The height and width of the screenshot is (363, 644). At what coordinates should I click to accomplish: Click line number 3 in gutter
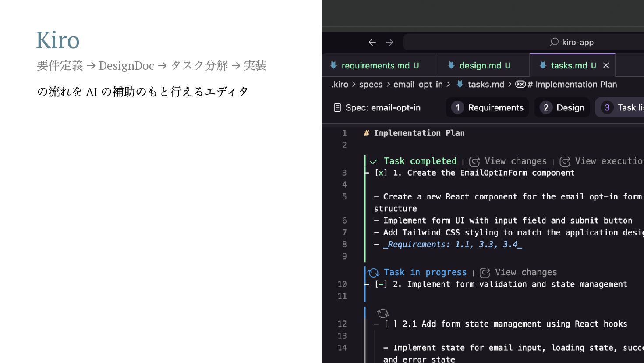point(344,173)
